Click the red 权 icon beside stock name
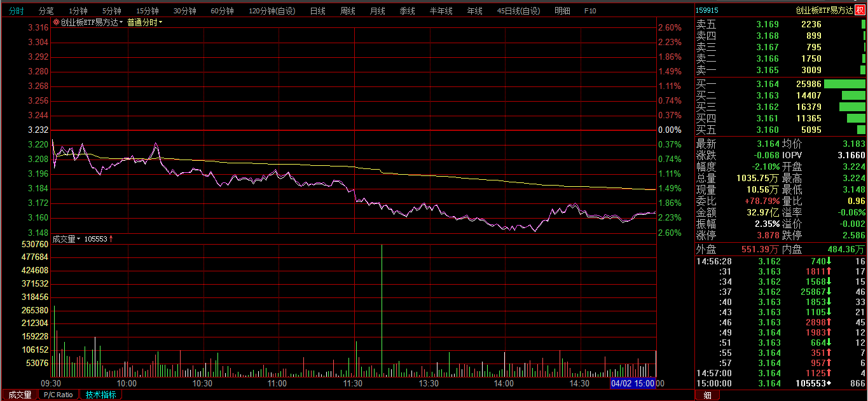 tap(860, 10)
